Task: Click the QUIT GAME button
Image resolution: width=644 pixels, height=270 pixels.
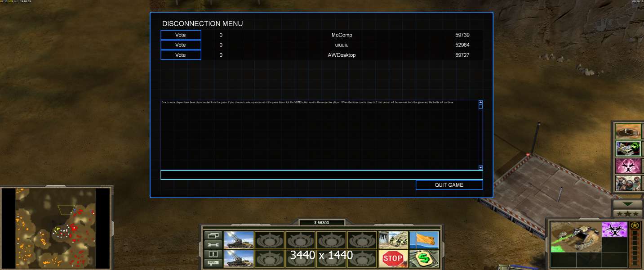Action: pyautogui.click(x=449, y=185)
